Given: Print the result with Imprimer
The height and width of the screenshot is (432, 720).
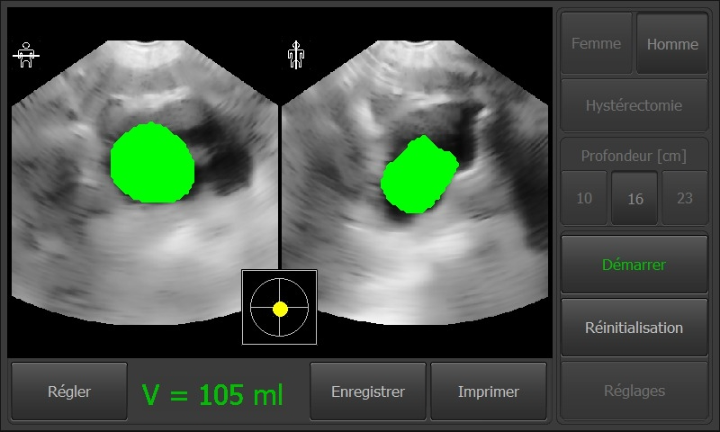Looking at the screenshot, I should pyautogui.click(x=488, y=392).
